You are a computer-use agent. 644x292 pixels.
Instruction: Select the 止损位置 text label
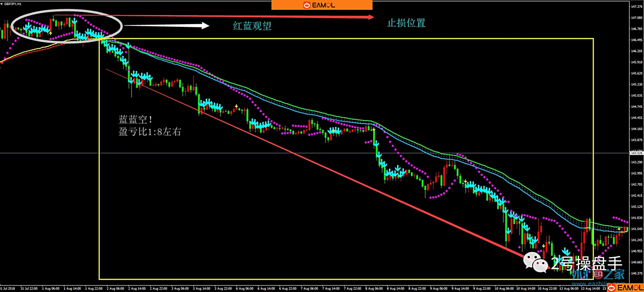[x=406, y=23]
